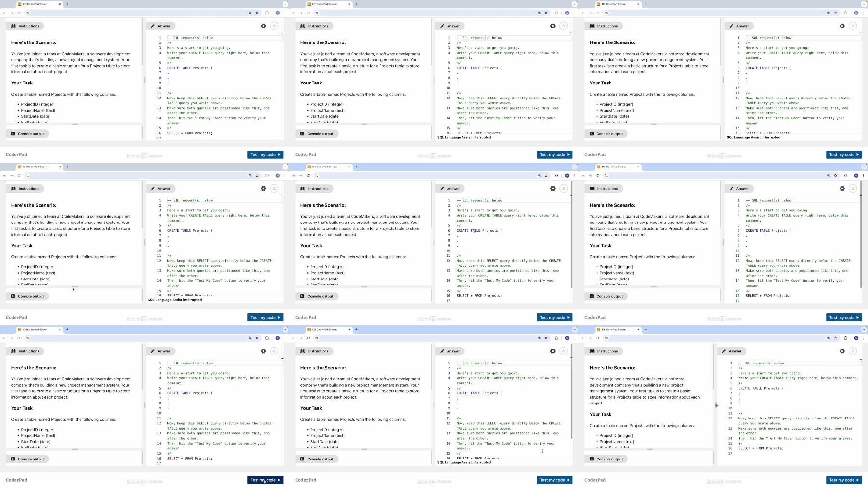Click back arrow in bottom-left frame
This screenshot has width=868, height=488.
point(4,338)
